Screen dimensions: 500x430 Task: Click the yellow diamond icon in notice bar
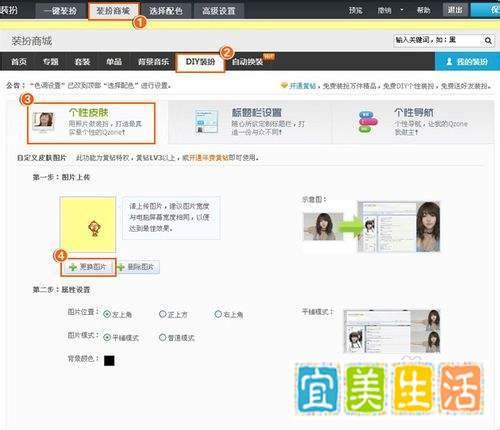click(284, 86)
